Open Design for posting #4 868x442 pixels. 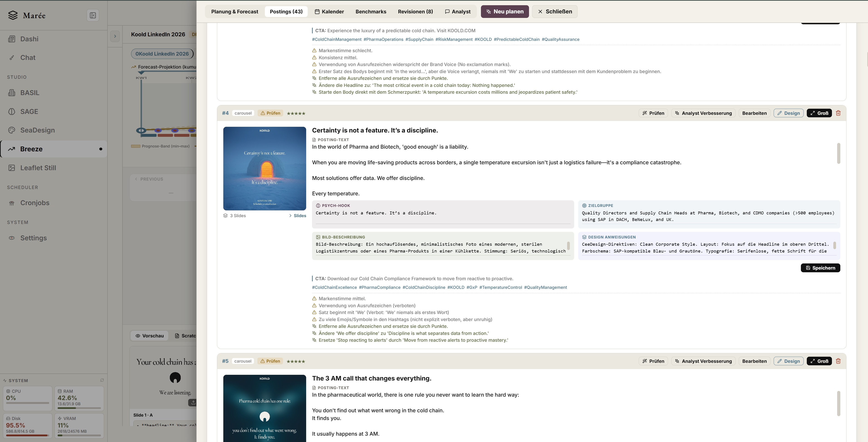(788, 113)
